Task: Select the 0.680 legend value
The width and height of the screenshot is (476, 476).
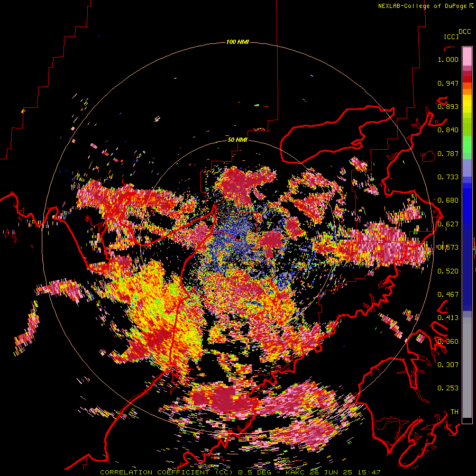Action: tap(448, 200)
